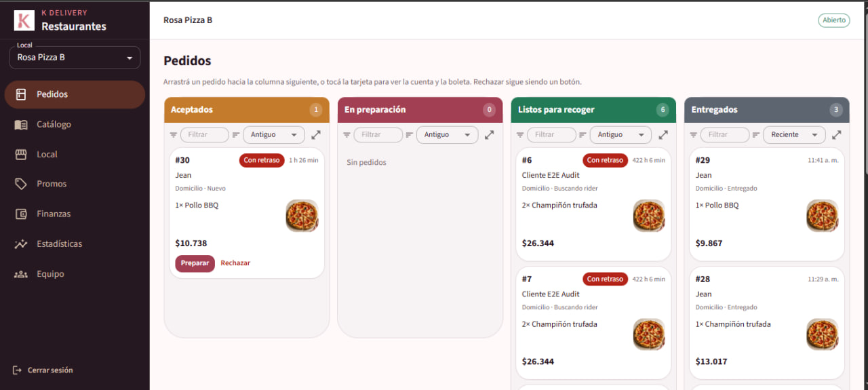Click Rechazar on order #30
This screenshot has height=390, width=868.
coord(235,263)
